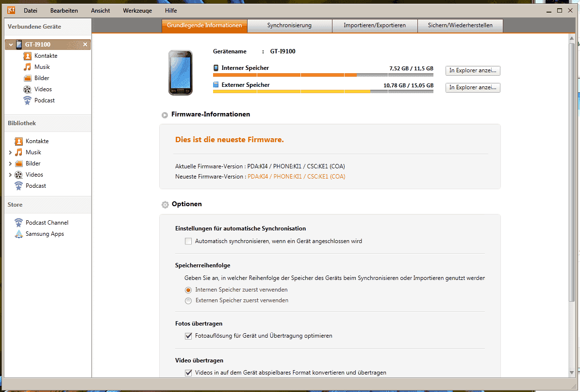Open the Bearbeiten menu
Screen dimensions: 580x392
click(x=64, y=10)
